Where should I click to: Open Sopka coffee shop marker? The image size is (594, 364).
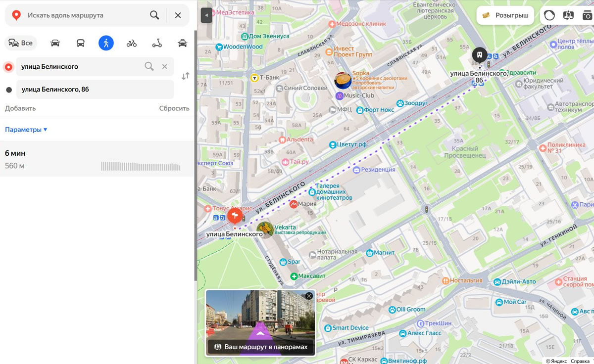click(343, 80)
